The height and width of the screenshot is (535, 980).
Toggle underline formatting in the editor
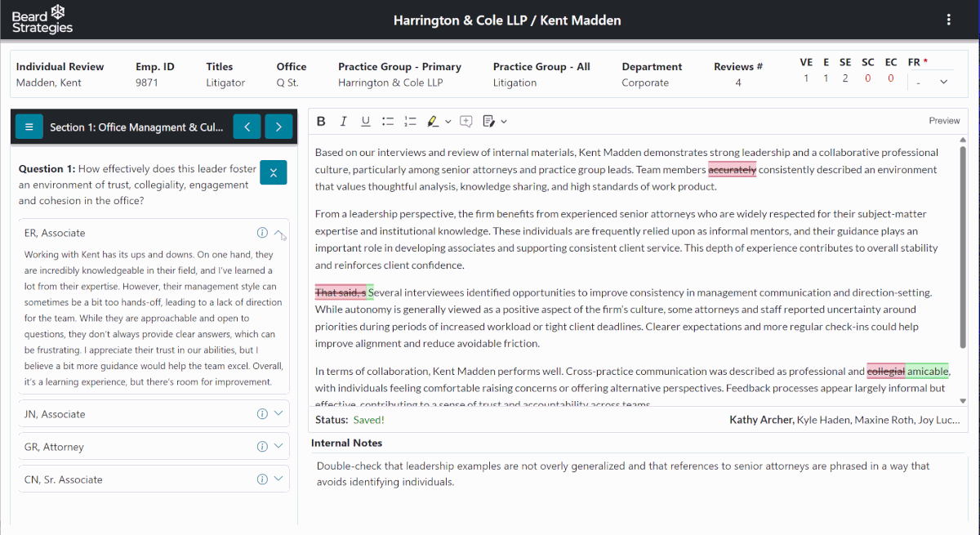[x=365, y=121]
